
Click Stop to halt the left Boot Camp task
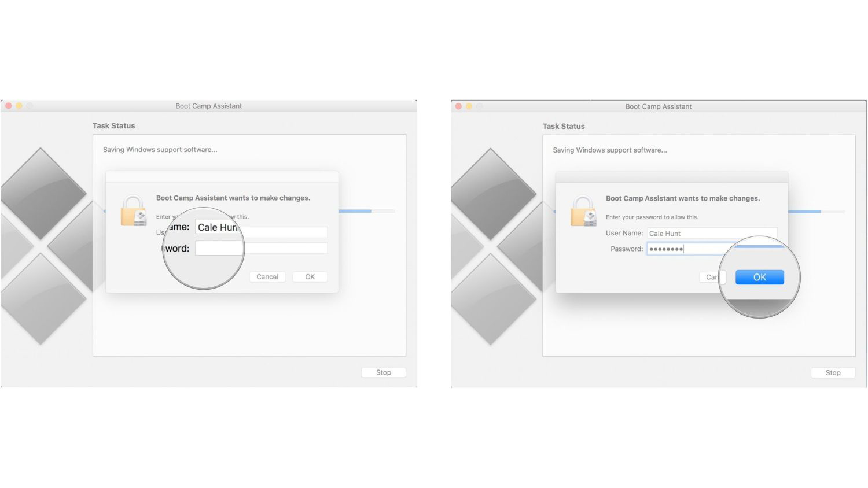click(383, 372)
